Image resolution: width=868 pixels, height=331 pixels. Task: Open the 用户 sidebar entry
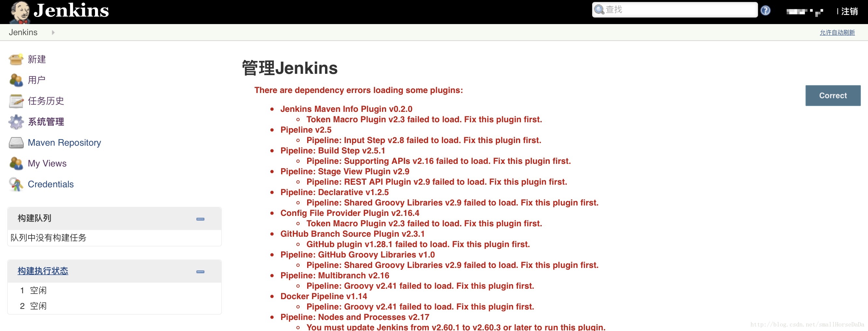(x=36, y=80)
